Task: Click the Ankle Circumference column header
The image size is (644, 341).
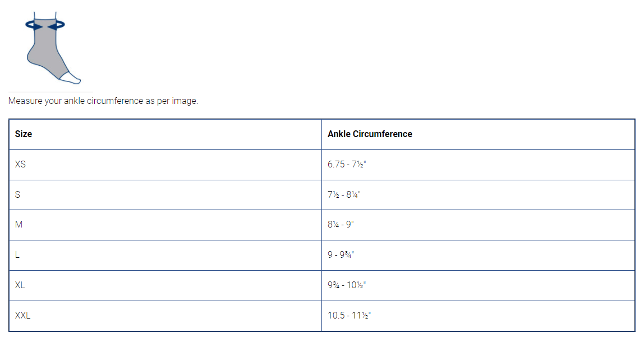Action: [x=370, y=134]
